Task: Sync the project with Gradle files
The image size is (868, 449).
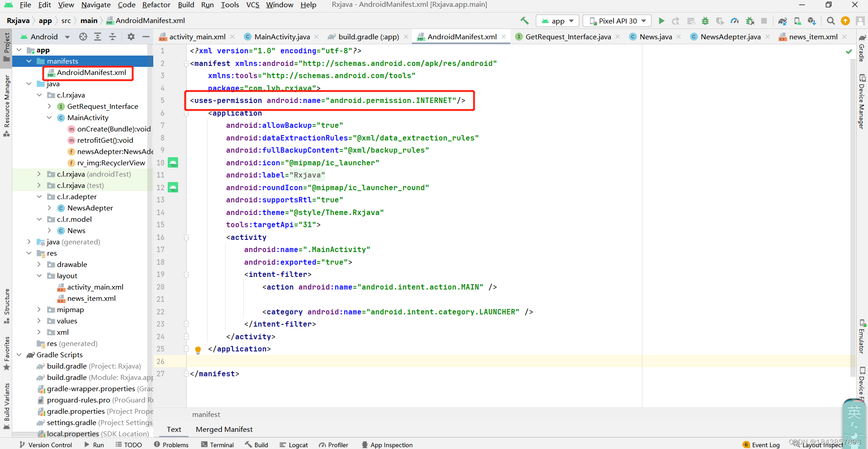Action: click(x=783, y=21)
